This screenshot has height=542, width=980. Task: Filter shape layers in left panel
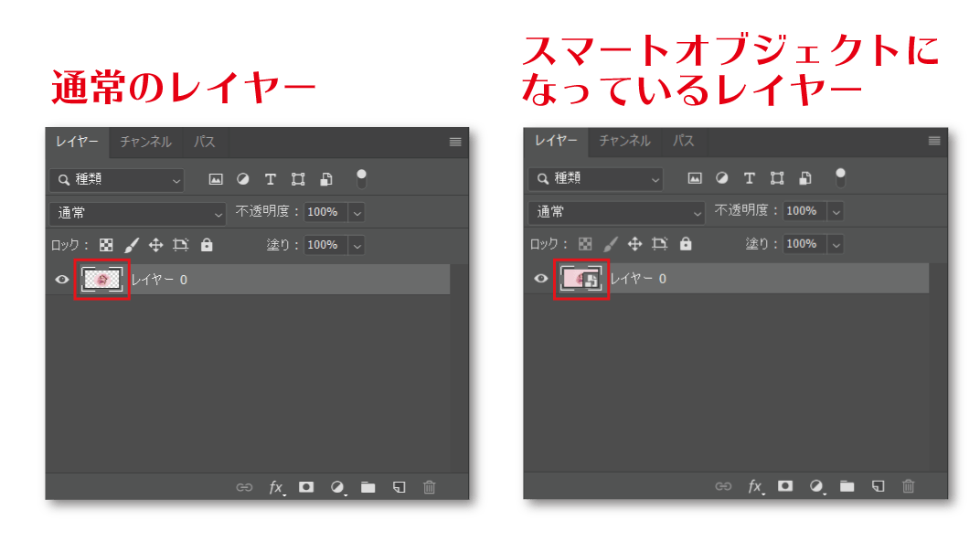click(x=298, y=179)
